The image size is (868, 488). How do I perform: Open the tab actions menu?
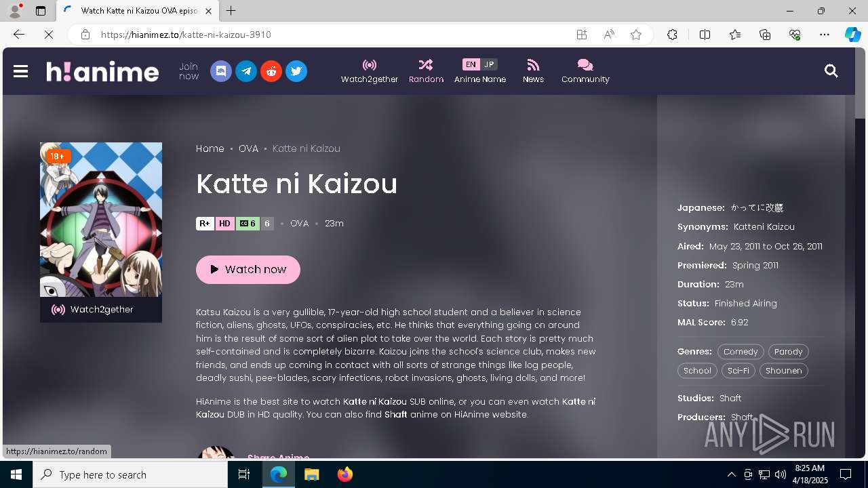click(41, 11)
